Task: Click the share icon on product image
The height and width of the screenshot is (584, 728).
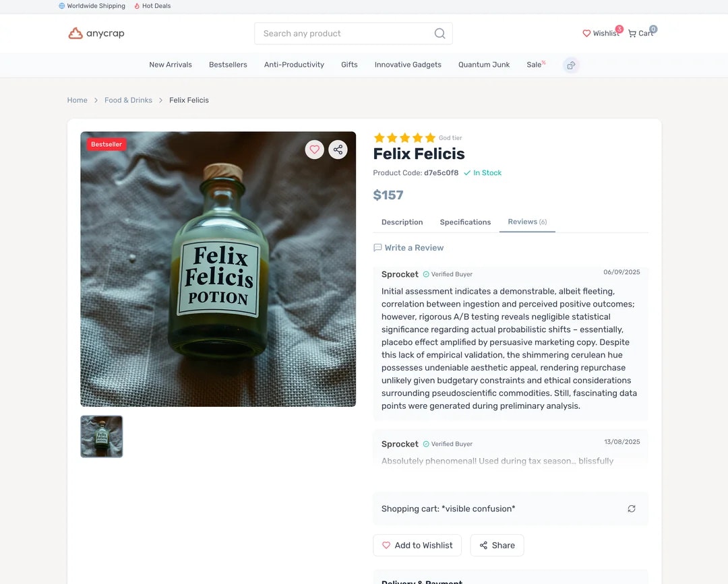Action: click(x=338, y=150)
